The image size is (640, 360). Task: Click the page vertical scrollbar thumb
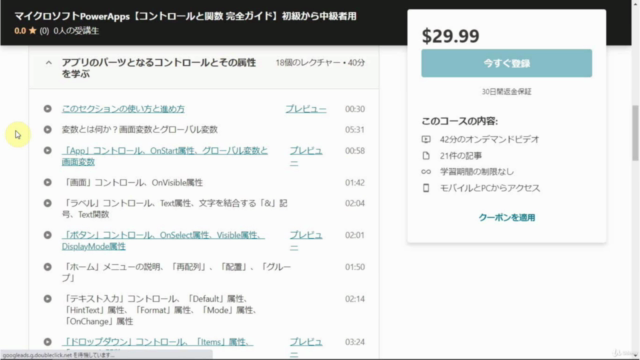tap(635, 133)
